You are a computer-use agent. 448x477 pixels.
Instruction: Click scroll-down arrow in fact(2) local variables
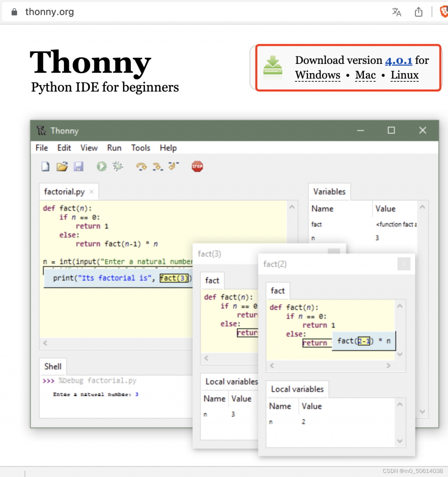(x=400, y=441)
